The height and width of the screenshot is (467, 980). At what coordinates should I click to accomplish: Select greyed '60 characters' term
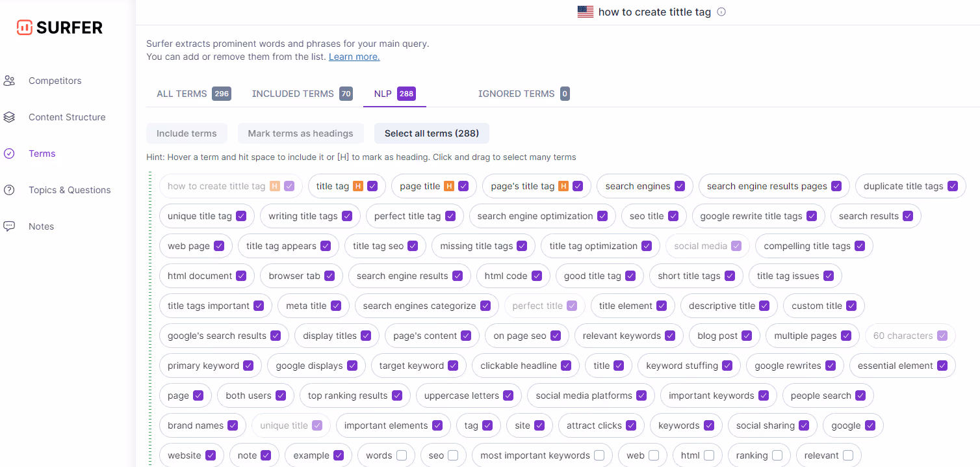[910, 336]
